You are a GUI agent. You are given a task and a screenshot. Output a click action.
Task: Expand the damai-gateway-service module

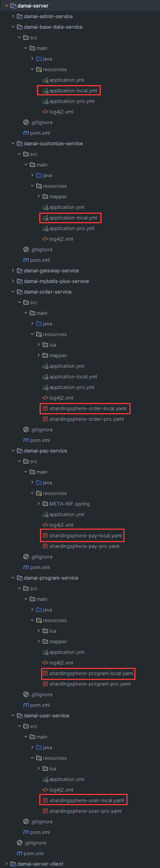click(x=13, y=271)
